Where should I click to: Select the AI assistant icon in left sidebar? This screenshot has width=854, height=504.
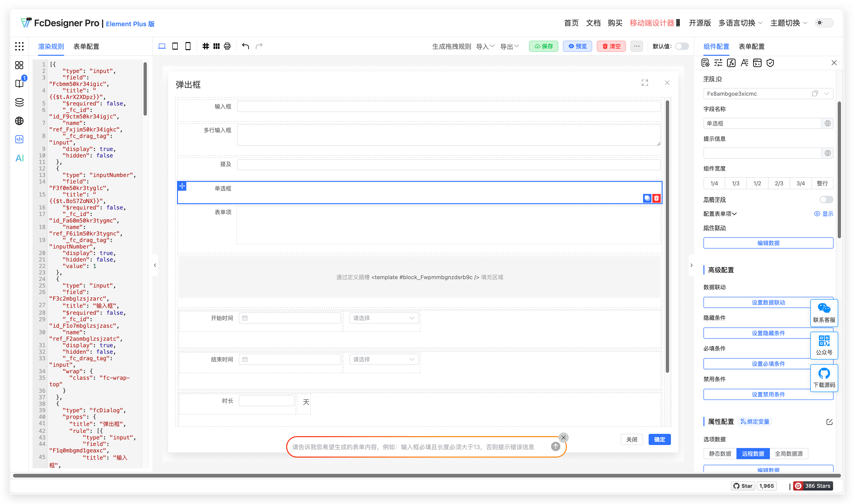click(19, 158)
